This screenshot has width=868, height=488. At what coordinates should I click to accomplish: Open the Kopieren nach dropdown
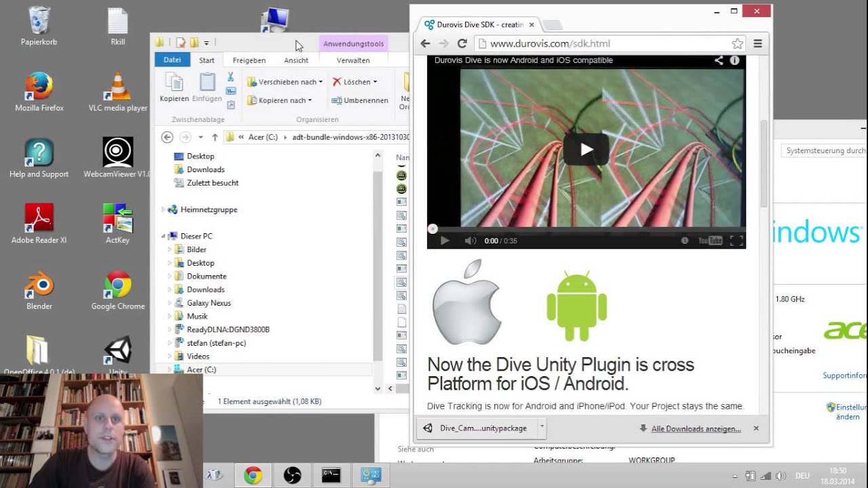tap(279, 100)
